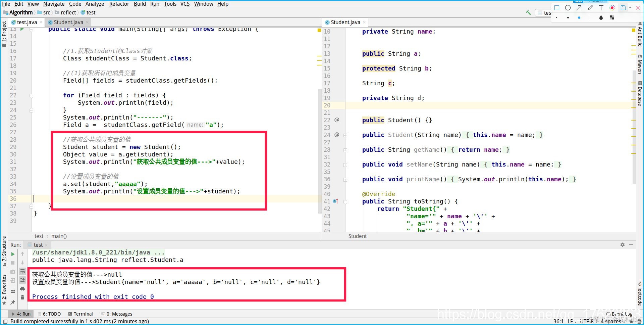
Task: Choose the smallest line thickness dot
Action: click(557, 17)
